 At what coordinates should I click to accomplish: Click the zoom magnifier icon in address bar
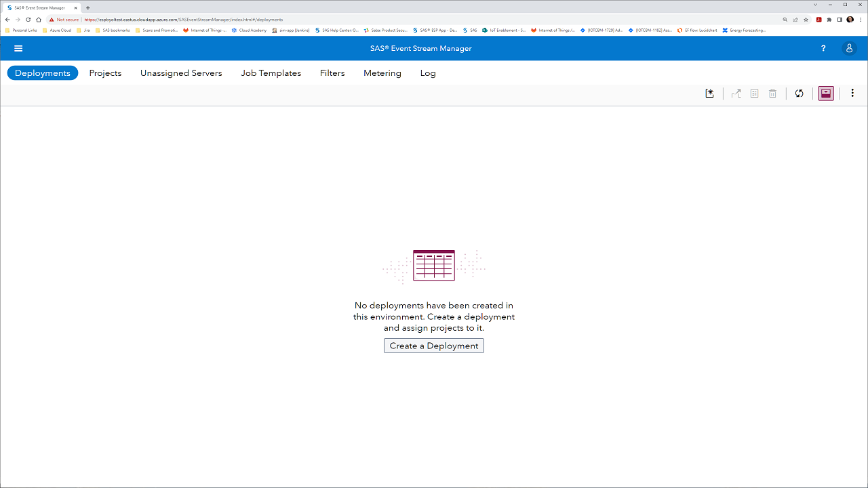point(785,20)
